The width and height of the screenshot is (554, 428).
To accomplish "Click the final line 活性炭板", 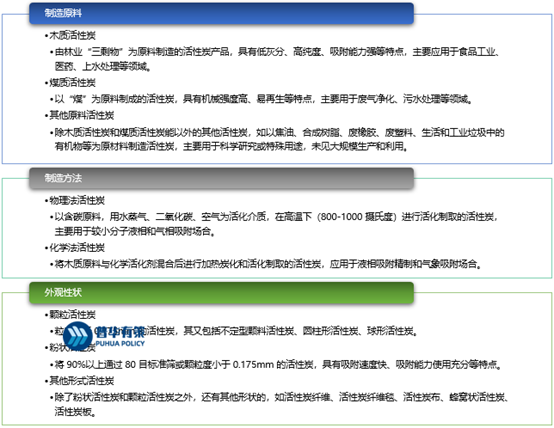I will coord(75,411).
